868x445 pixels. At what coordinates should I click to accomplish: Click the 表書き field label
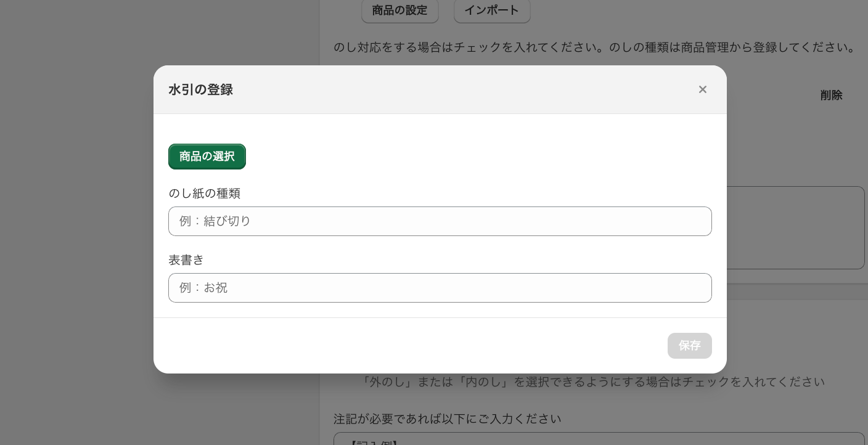tap(186, 260)
